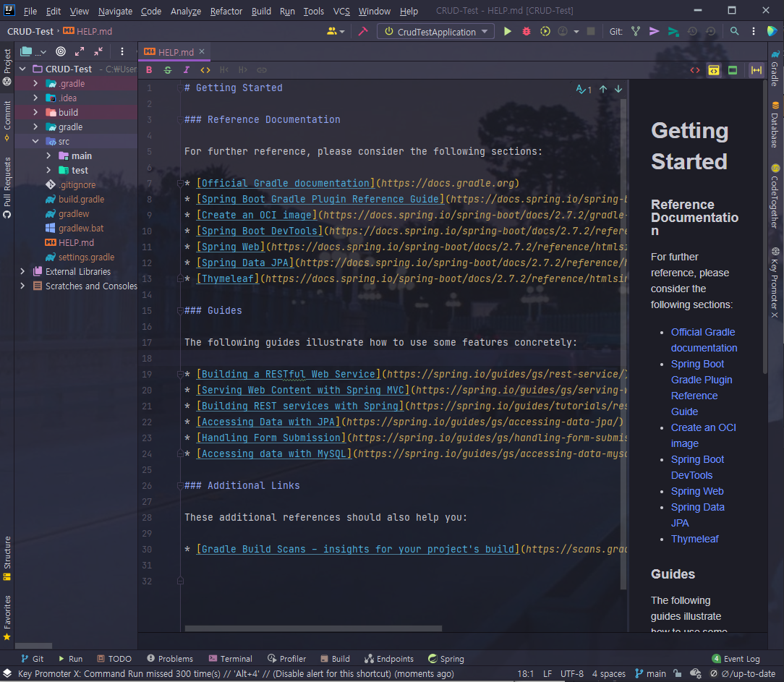
Task: Open the VCS menu
Action: (341, 11)
